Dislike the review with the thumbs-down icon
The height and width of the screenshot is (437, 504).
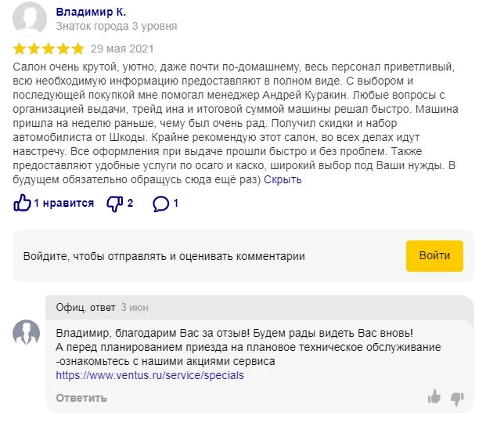[114, 204]
